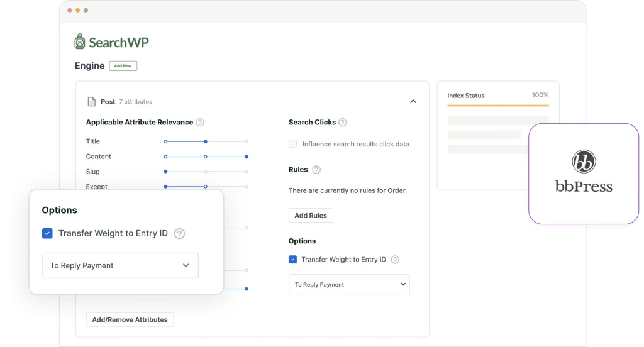Screen dimensions: 644x347
Task: Click the Slug attribute label
Action: pos(93,172)
